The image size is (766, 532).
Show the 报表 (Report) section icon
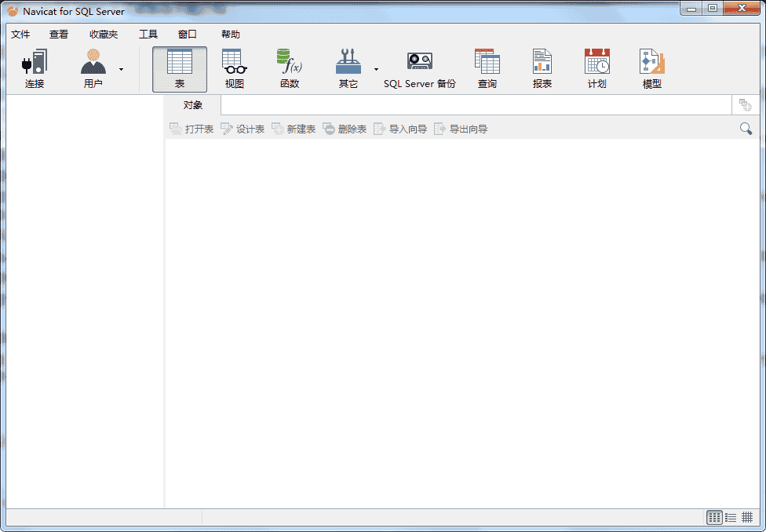pos(542,63)
